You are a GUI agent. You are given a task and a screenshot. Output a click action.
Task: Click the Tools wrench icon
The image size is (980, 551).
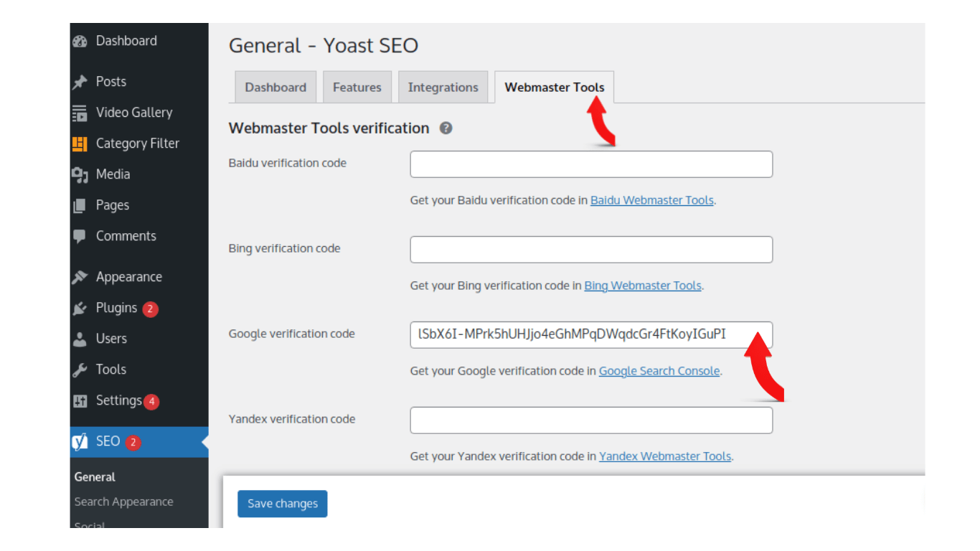(80, 370)
